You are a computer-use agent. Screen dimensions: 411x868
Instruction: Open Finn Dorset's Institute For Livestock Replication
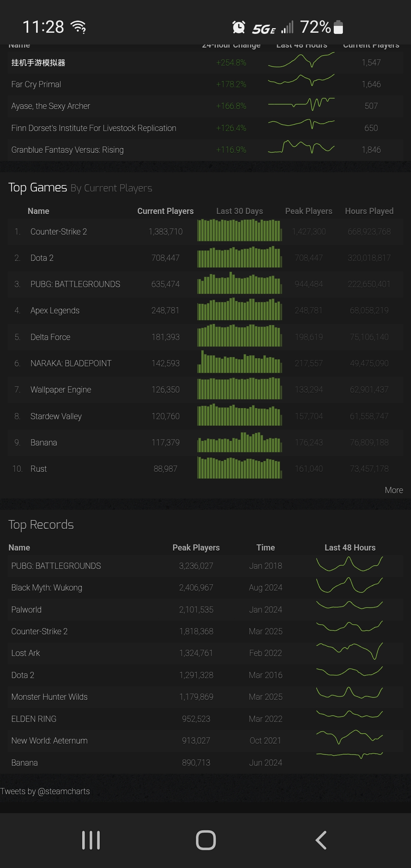click(x=94, y=128)
